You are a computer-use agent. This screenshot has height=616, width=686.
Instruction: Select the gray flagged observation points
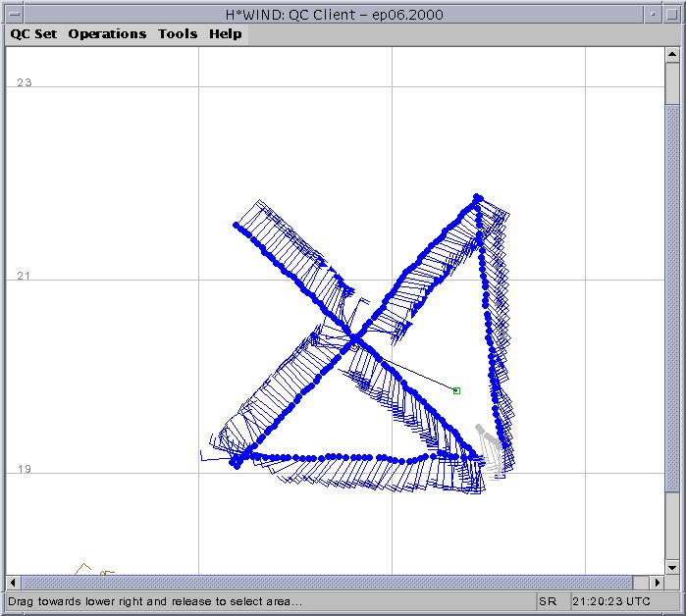pos(490,444)
